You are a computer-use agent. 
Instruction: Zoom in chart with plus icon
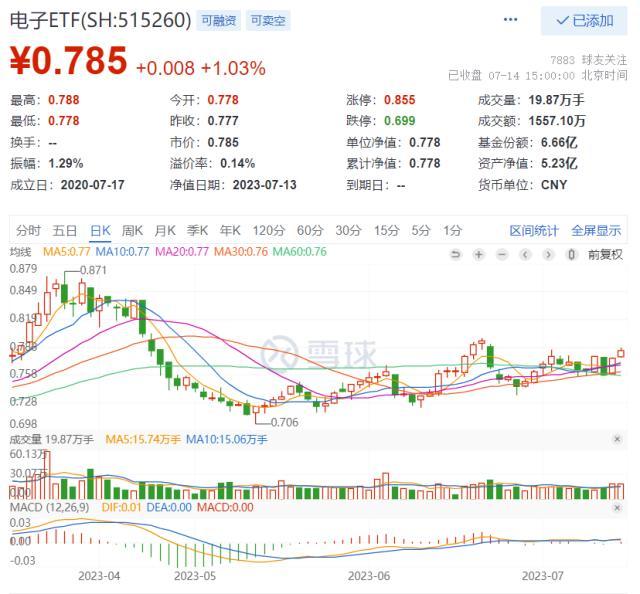[478, 255]
